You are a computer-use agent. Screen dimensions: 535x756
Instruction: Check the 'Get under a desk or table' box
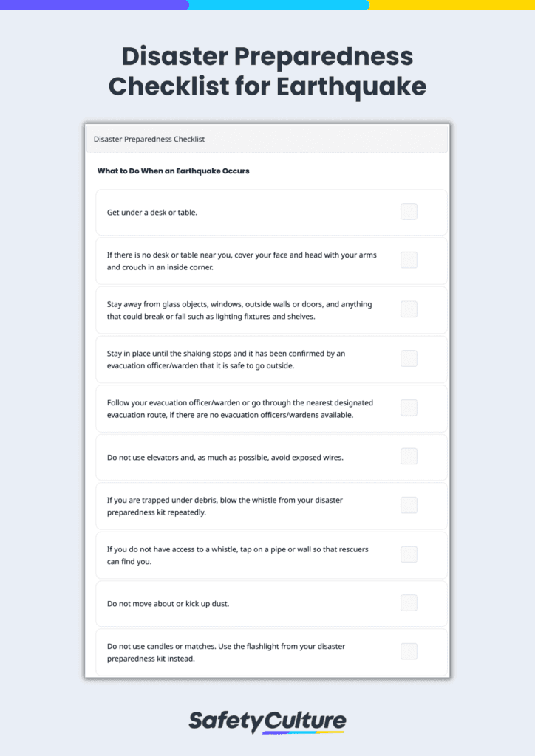pyautogui.click(x=409, y=212)
